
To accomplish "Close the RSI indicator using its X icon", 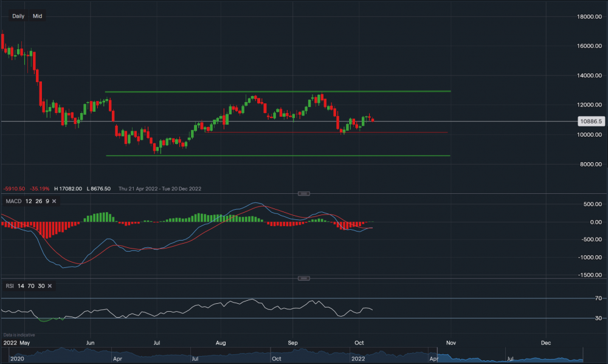I will pyautogui.click(x=50, y=286).
